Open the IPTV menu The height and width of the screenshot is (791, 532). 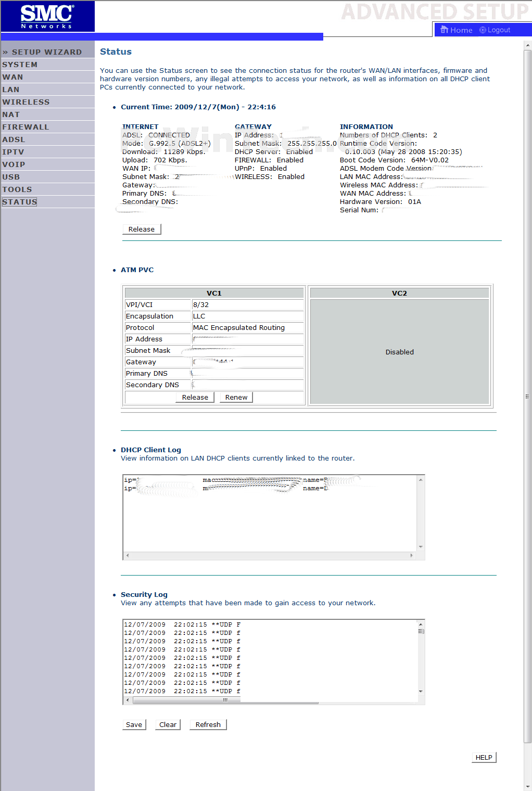[13, 152]
